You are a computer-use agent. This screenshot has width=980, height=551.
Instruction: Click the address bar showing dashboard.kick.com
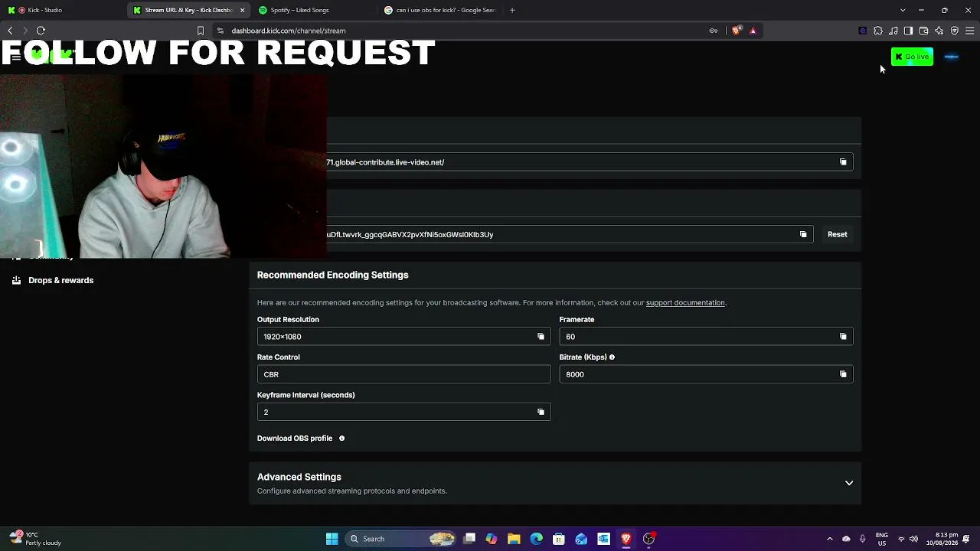[459, 31]
